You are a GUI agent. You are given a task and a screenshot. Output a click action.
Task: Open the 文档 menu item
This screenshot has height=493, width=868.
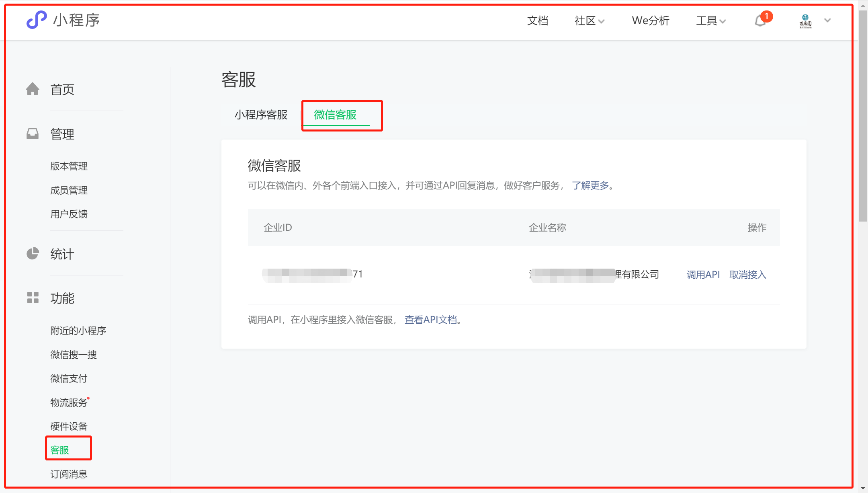538,21
